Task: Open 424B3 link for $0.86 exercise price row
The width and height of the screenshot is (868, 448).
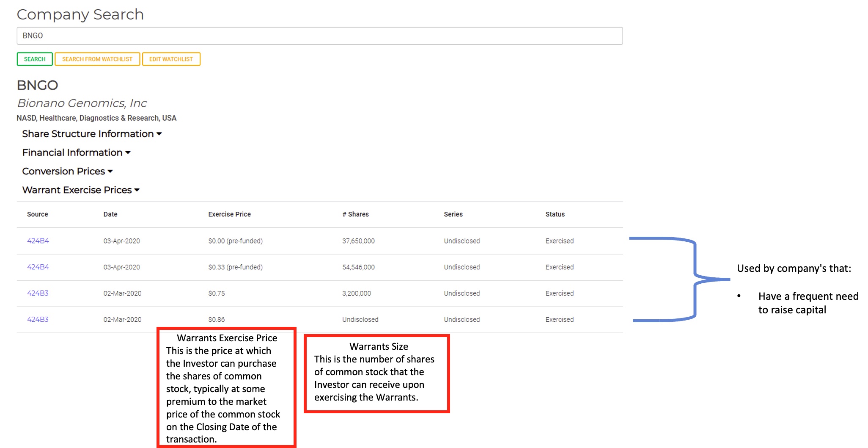Action: coord(38,320)
